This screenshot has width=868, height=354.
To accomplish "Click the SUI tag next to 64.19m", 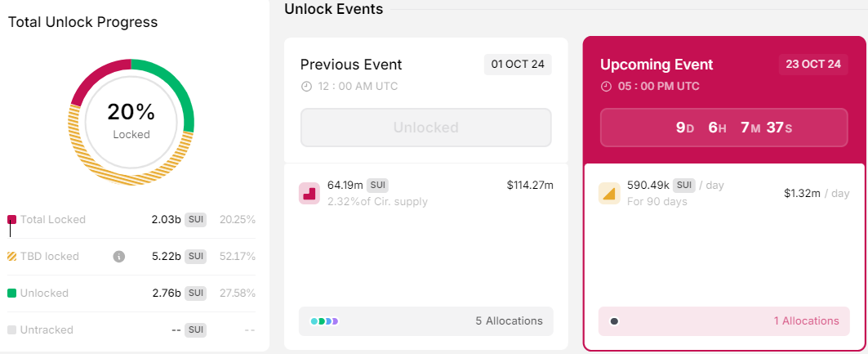I will coord(377,185).
